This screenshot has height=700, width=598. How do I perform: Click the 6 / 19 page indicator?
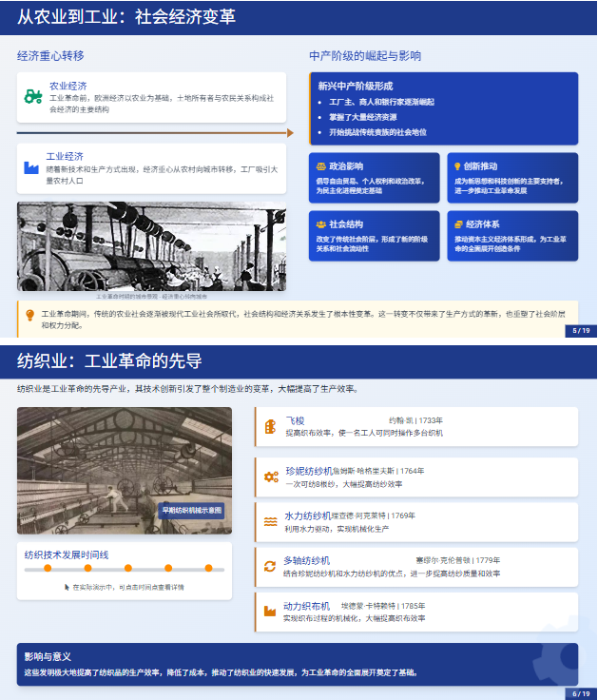coord(581,693)
